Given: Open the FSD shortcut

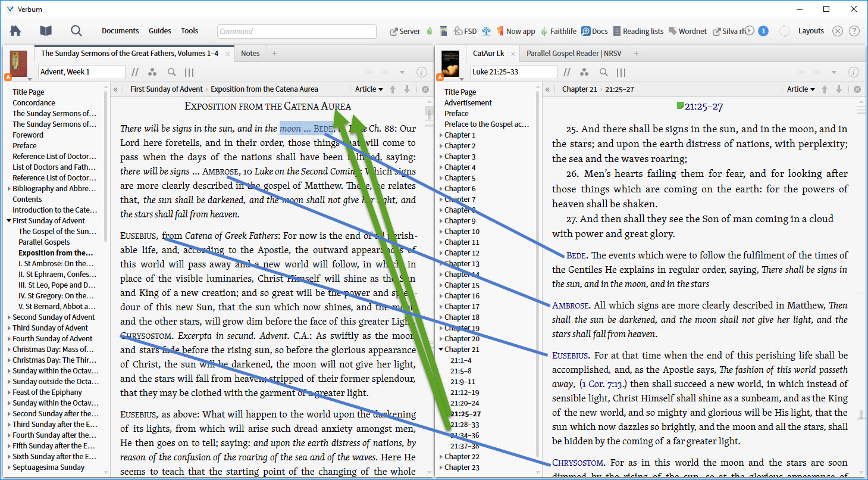Looking at the screenshot, I should coord(465,32).
